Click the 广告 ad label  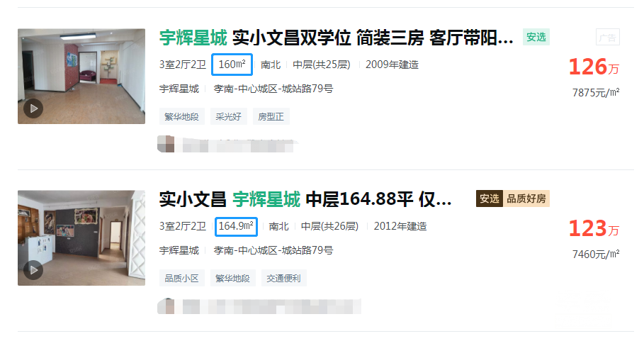607,38
